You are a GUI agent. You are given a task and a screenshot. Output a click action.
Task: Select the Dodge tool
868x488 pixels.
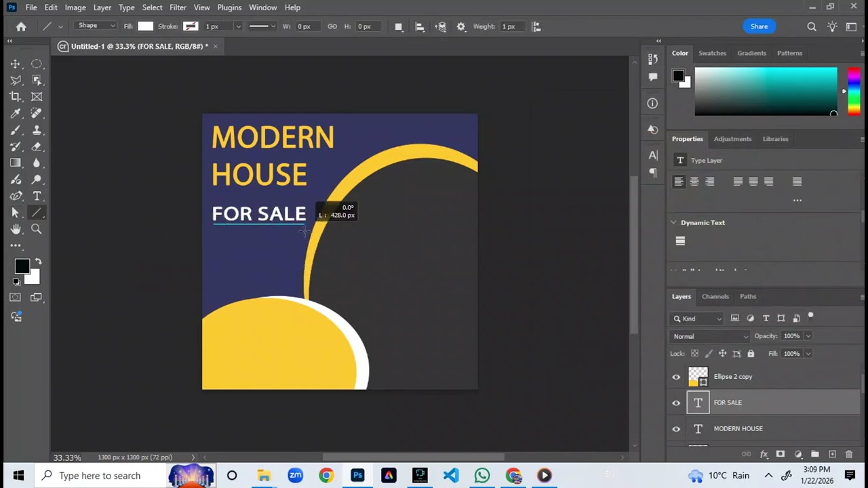[37, 180]
